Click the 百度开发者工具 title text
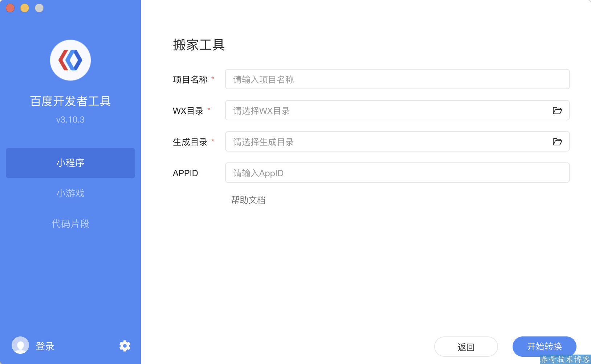The width and height of the screenshot is (591, 364). [x=70, y=101]
